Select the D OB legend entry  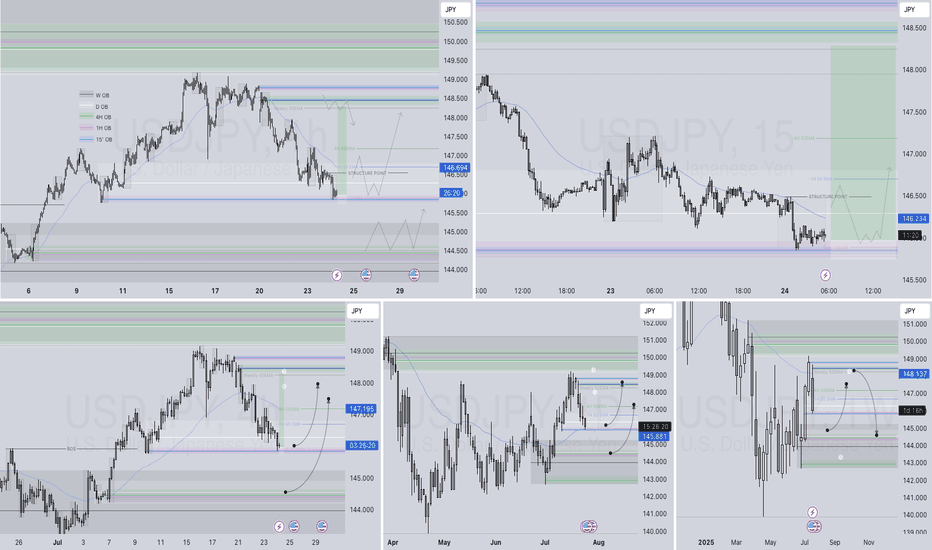pyautogui.click(x=94, y=107)
